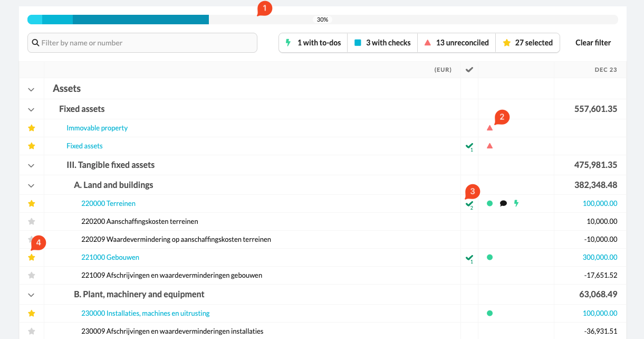Focus Filter by name or number field
Screen dimensions: 644x339
(x=142, y=43)
